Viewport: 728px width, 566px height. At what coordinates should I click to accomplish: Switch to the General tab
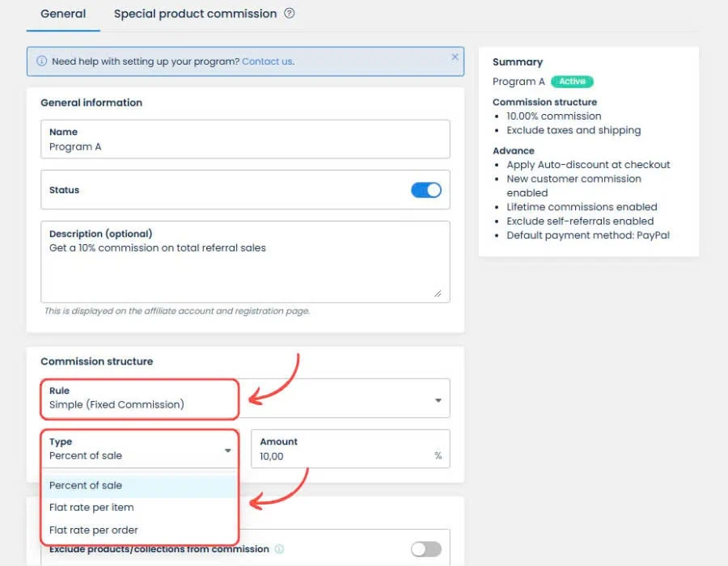63,14
